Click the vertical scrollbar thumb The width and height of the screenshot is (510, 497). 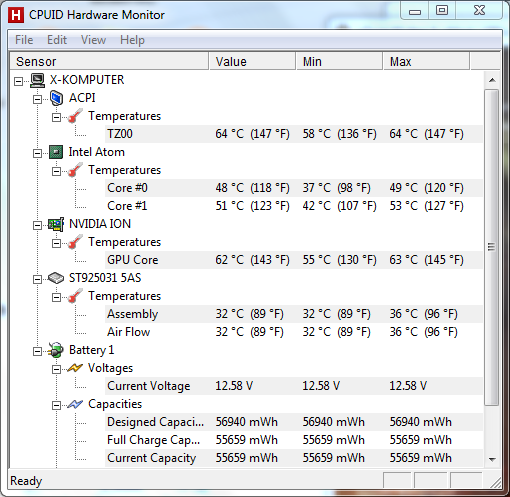click(492, 247)
